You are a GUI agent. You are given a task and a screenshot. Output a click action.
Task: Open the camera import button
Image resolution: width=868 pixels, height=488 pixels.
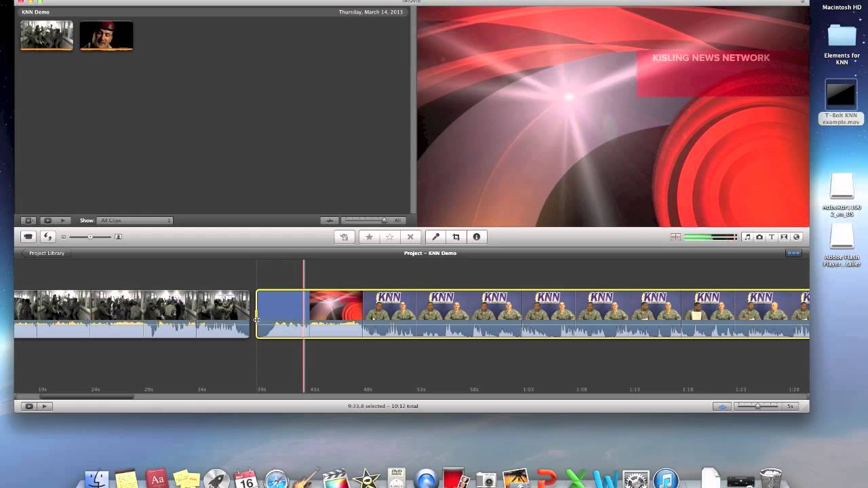click(x=28, y=237)
